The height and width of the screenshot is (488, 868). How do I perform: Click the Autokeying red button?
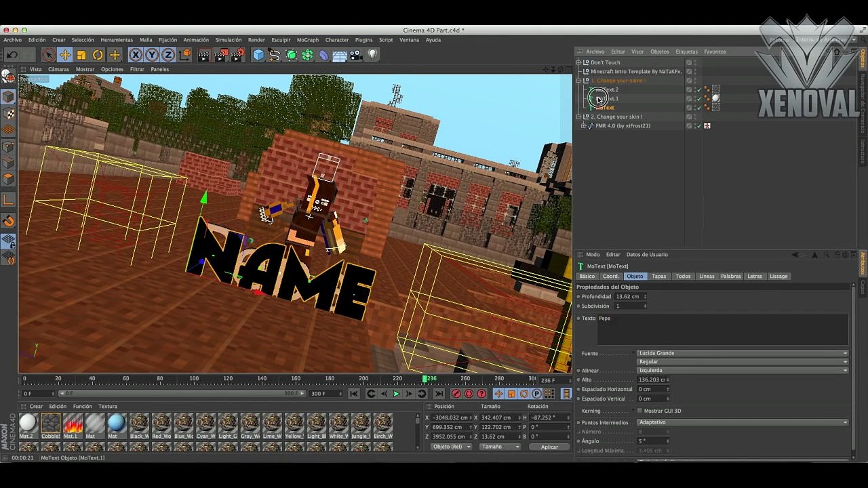pyautogui.click(x=469, y=394)
